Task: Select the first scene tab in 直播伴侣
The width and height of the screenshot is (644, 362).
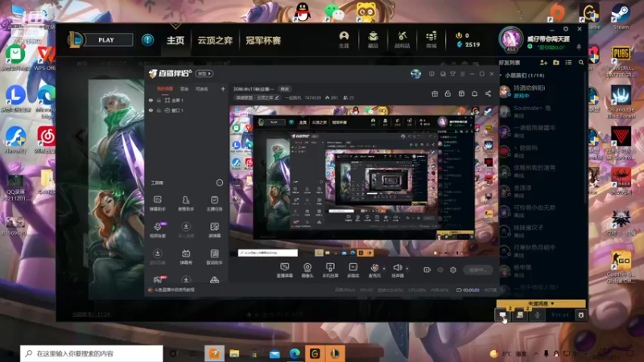Action: pos(165,88)
